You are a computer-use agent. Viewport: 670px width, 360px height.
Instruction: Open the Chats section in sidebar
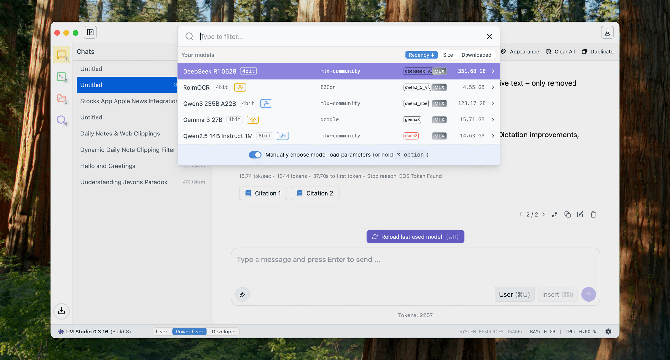point(62,55)
